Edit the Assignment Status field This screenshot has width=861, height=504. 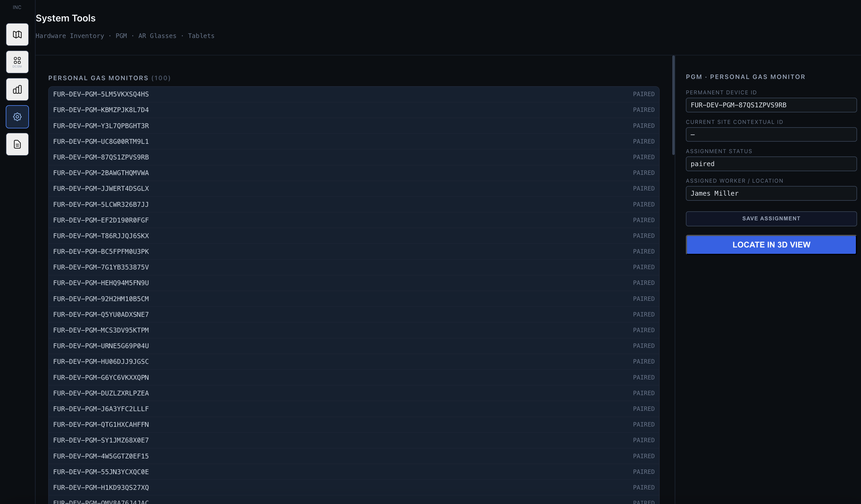771,164
